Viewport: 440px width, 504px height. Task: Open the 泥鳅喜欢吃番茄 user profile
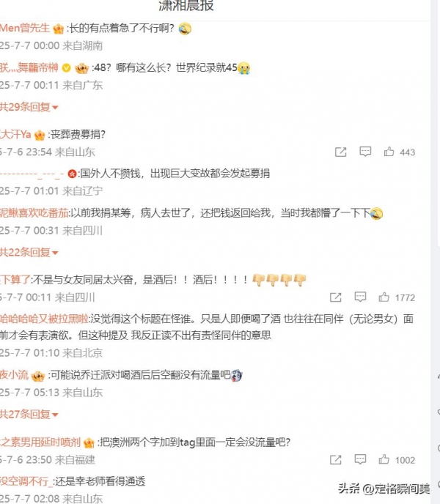[x=34, y=213]
